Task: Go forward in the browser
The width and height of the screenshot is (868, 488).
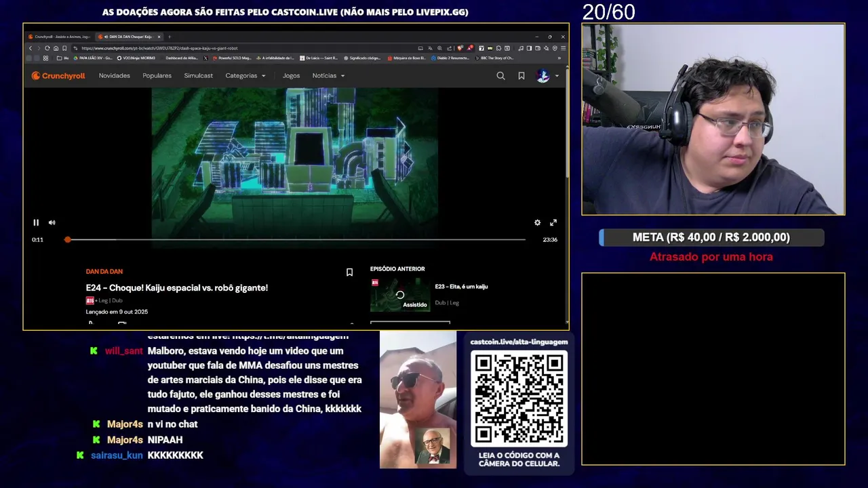Action: [39, 48]
